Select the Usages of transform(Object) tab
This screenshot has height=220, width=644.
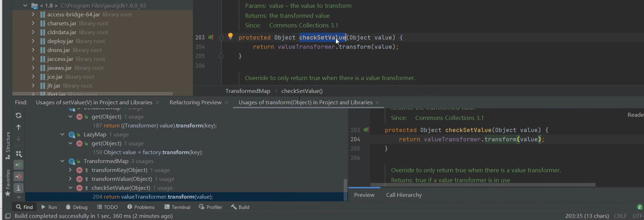pos(306,103)
